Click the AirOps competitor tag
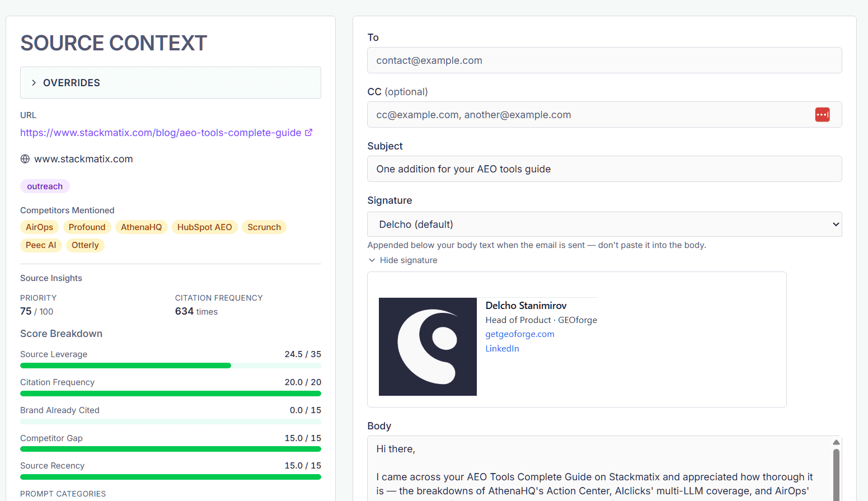The height and width of the screenshot is (501, 868). (39, 227)
